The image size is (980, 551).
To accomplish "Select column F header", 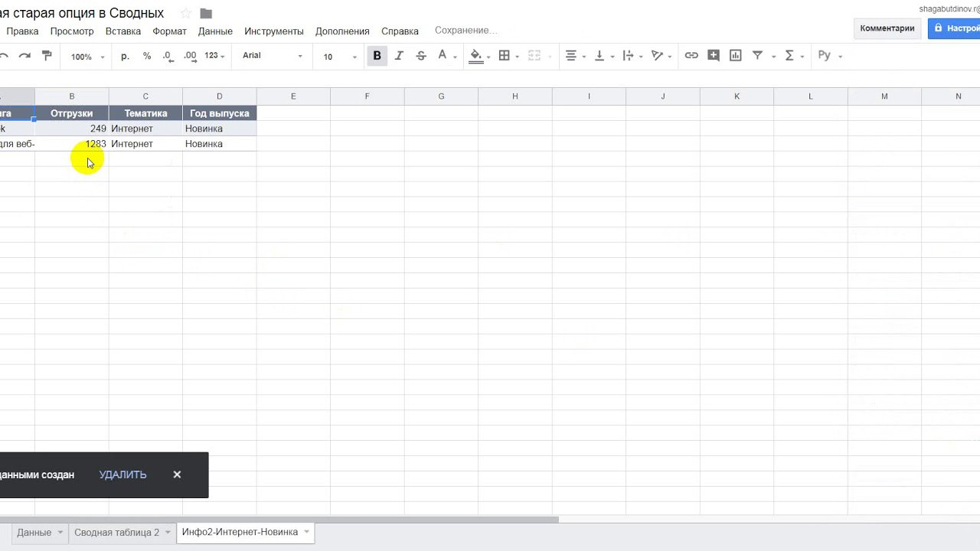I will 367,96.
